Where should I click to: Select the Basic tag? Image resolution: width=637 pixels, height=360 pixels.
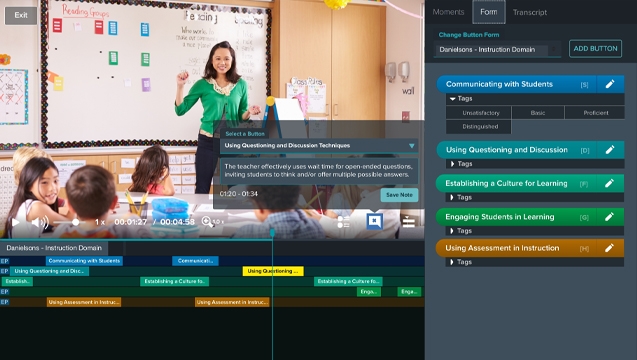click(x=538, y=113)
